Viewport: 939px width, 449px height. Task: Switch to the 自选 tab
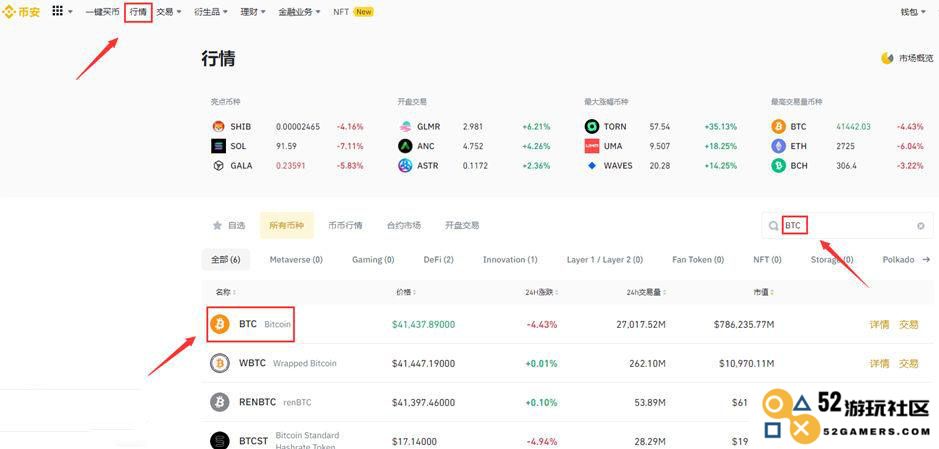[x=229, y=226]
